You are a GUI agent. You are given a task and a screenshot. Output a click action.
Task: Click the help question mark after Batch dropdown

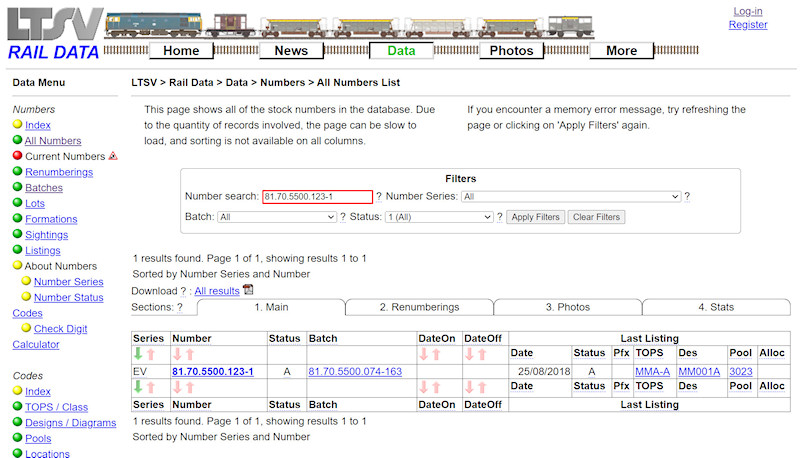(x=343, y=217)
